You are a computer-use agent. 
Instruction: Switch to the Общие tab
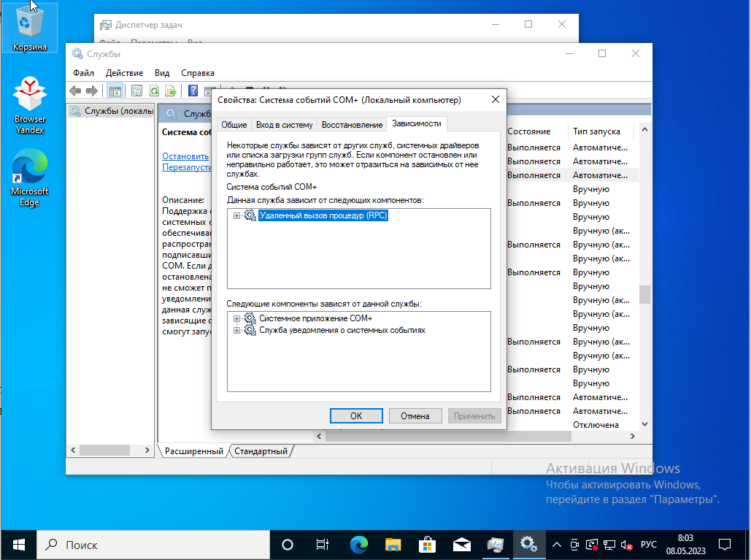234,125
